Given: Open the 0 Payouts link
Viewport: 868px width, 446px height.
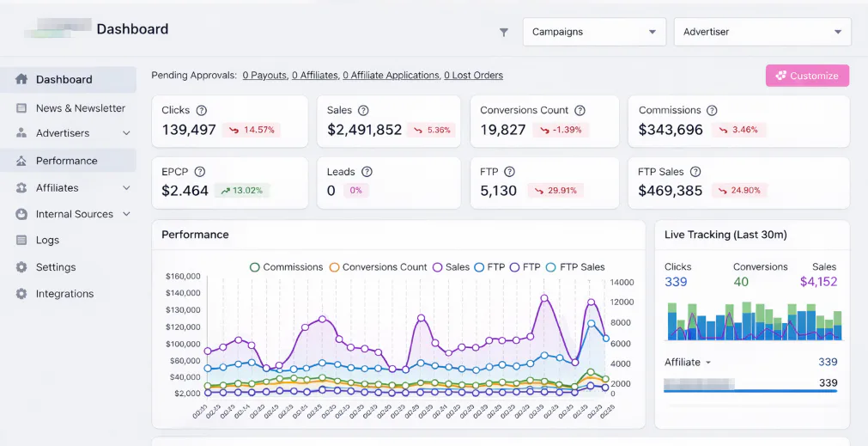Looking at the screenshot, I should 264,76.
